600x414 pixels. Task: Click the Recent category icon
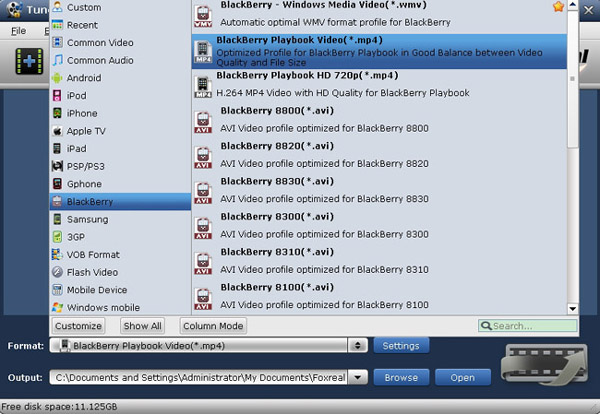tap(57, 25)
